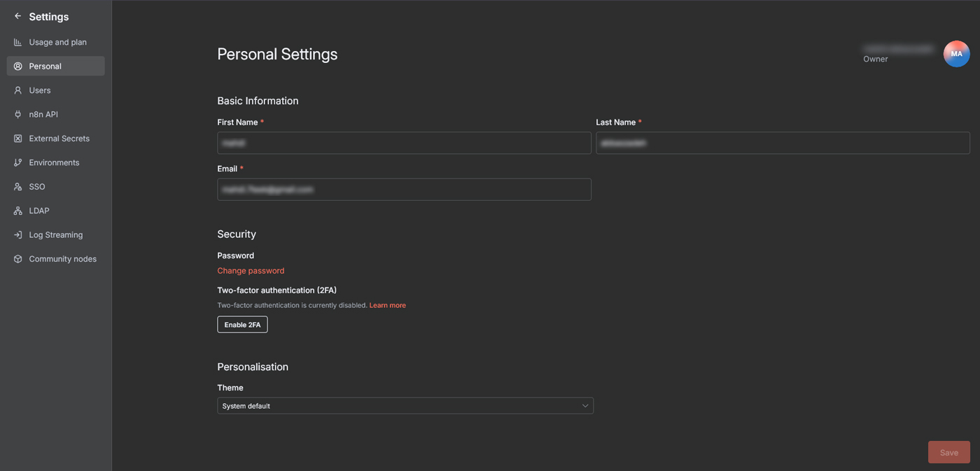Click the Usage and plan chart icon
Screen dimensions: 980x471
18,43
